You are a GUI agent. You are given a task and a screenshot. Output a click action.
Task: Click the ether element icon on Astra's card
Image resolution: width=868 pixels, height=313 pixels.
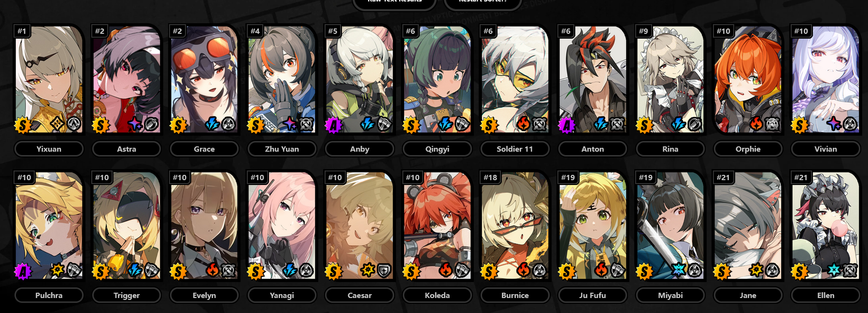tap(135, 124)
